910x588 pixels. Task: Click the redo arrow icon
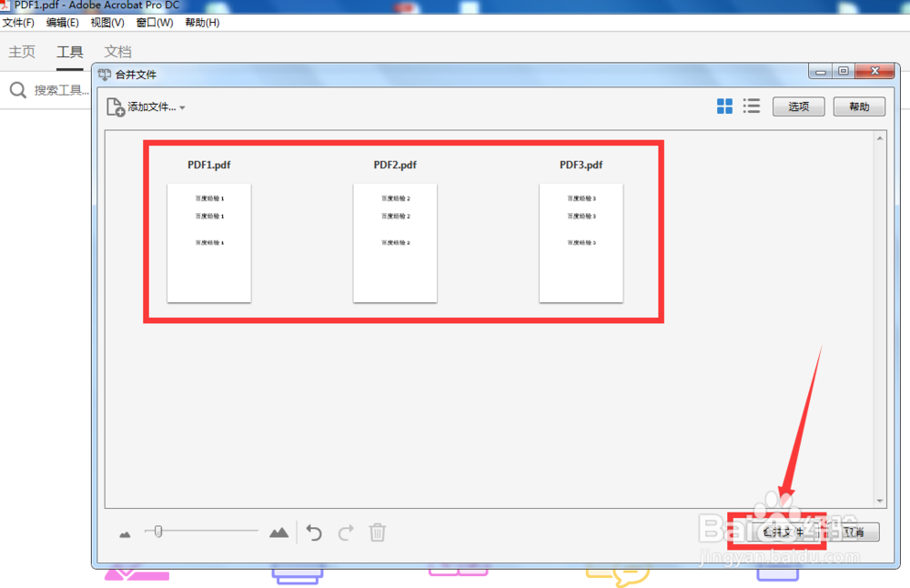pyautogui.click(x=346, y=532)
